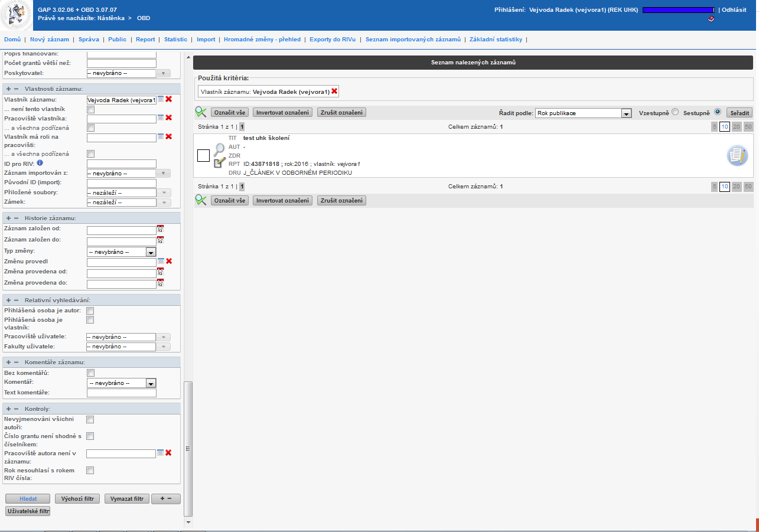Viewport: 759px width, 532px height.
Task: Clear the Vlastník záznamu field with its red X
Action: click(x=169, y=99)
